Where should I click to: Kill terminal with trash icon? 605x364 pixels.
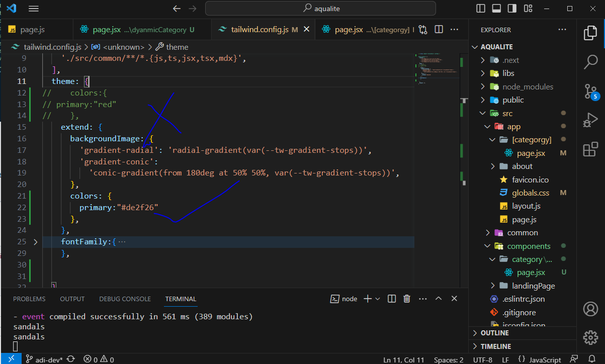coord(407,299)
